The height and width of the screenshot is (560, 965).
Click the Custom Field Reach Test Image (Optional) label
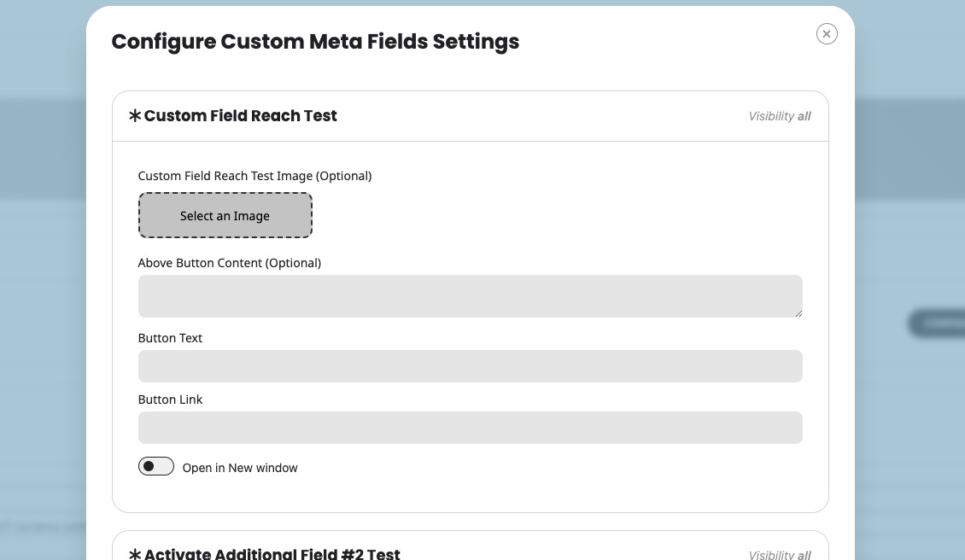[254, 176]
